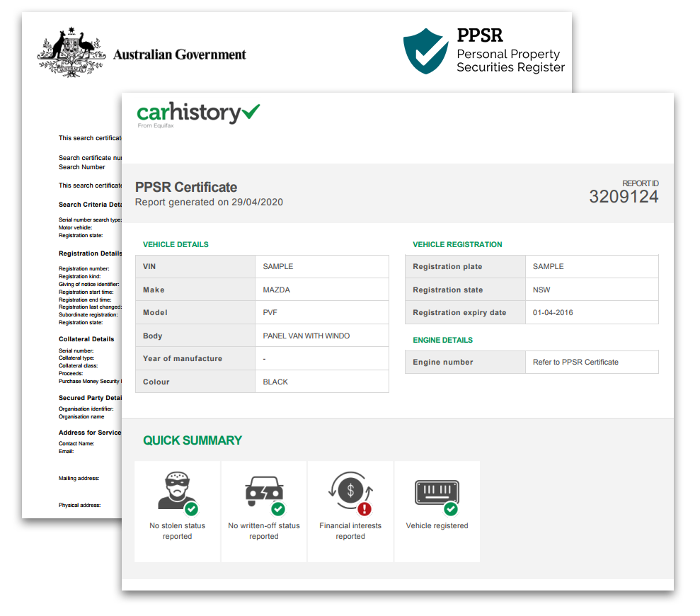Click 'Report generated on 29/04/2020' text
700x616 pixels.
[209, 203]
